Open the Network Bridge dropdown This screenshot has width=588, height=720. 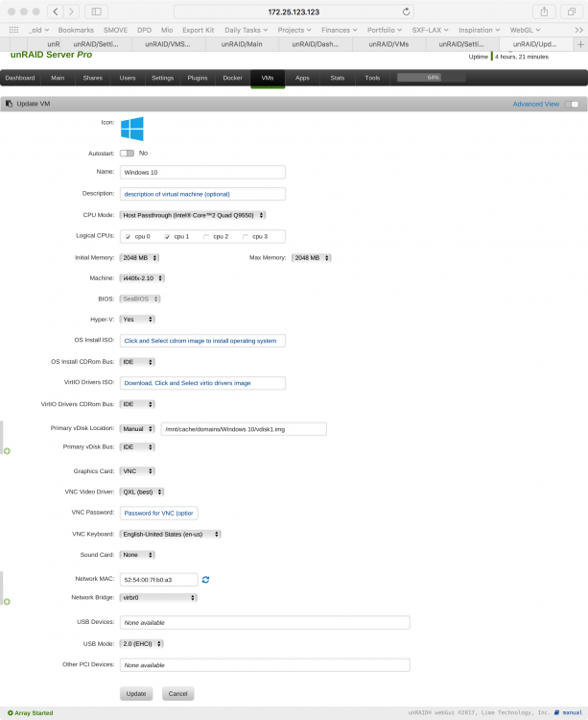[x=158, y=598]
